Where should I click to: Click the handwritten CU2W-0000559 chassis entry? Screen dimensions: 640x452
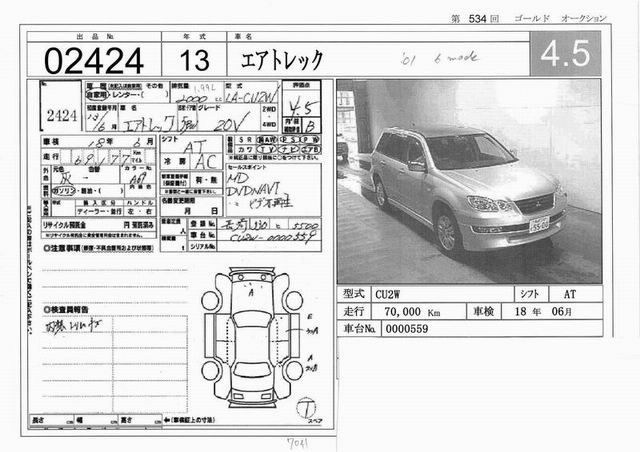coord(273,237)
